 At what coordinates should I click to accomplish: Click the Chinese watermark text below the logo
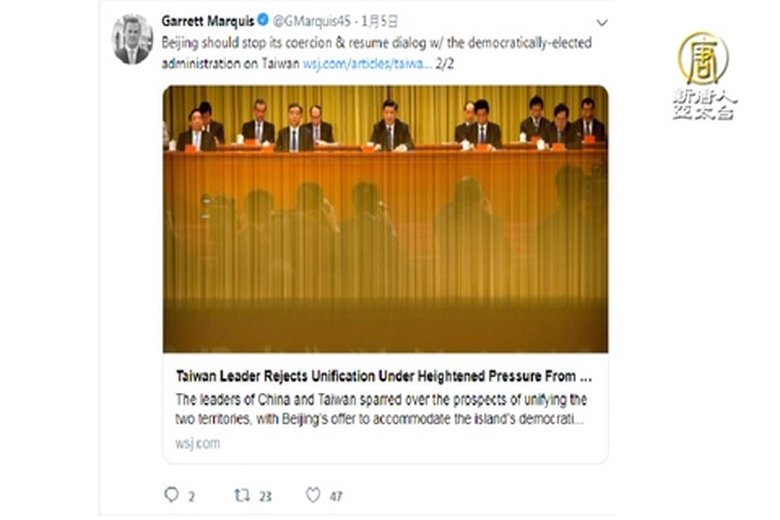click(703, 105)
